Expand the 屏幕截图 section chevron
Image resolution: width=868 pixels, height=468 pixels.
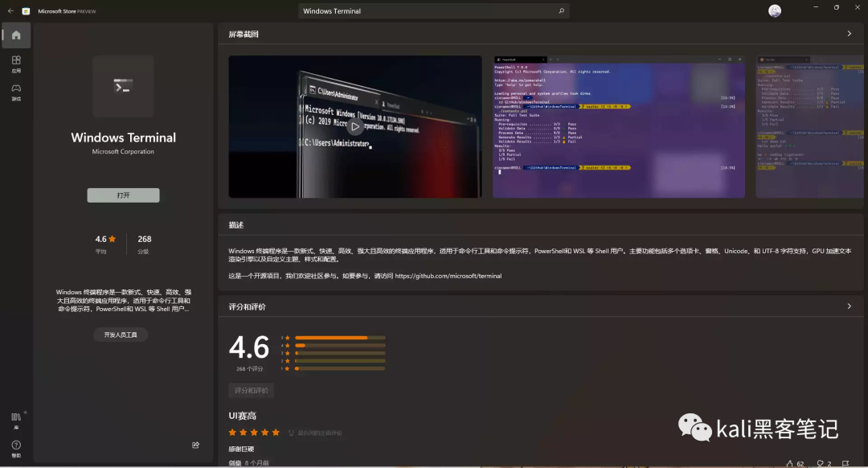(x=850, y=34)
